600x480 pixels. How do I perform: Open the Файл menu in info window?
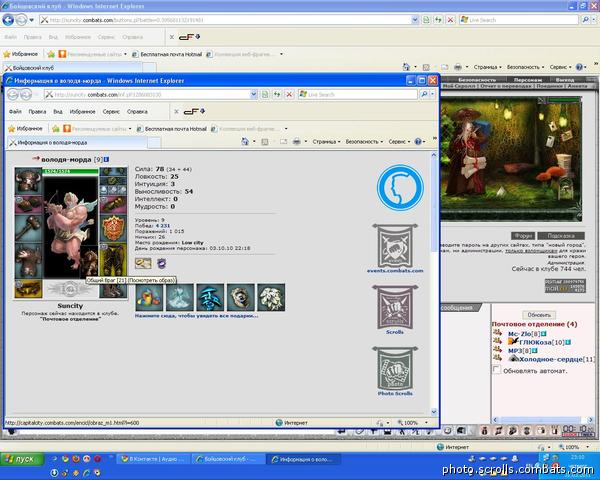coord(15,111)
